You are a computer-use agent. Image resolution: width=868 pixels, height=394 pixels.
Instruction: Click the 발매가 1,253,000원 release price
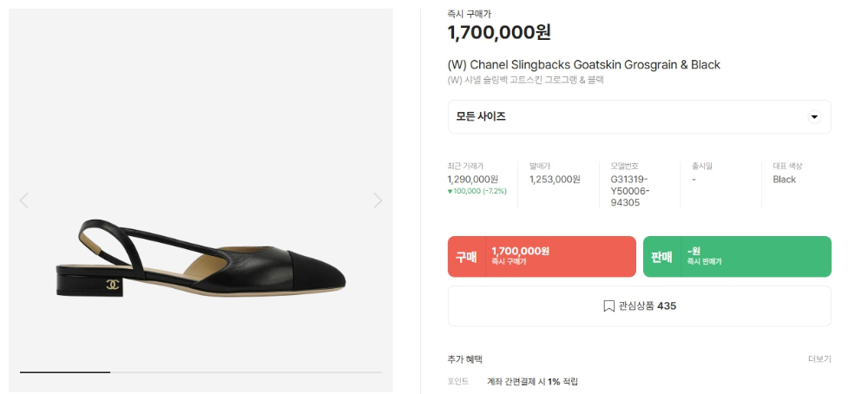tap(555, 180)
